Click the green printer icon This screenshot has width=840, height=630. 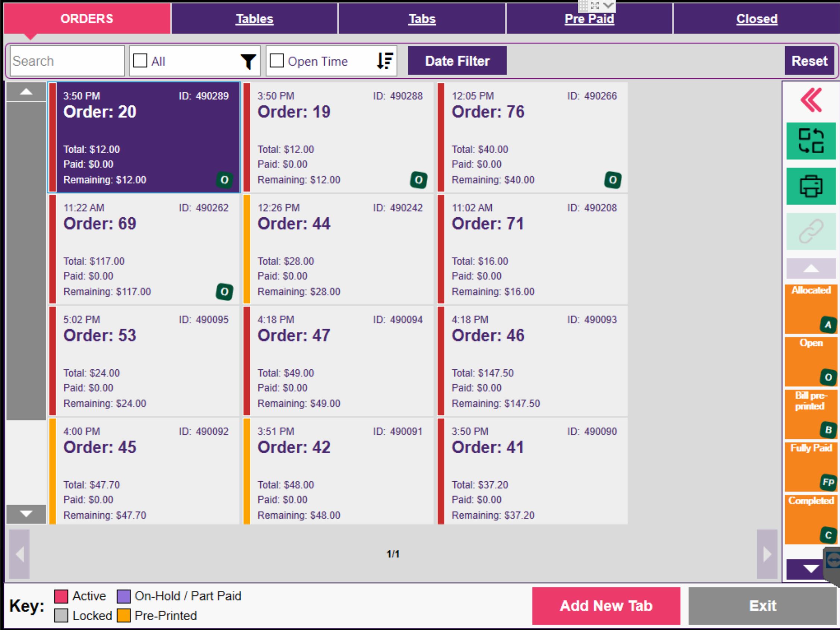point(811,186)
